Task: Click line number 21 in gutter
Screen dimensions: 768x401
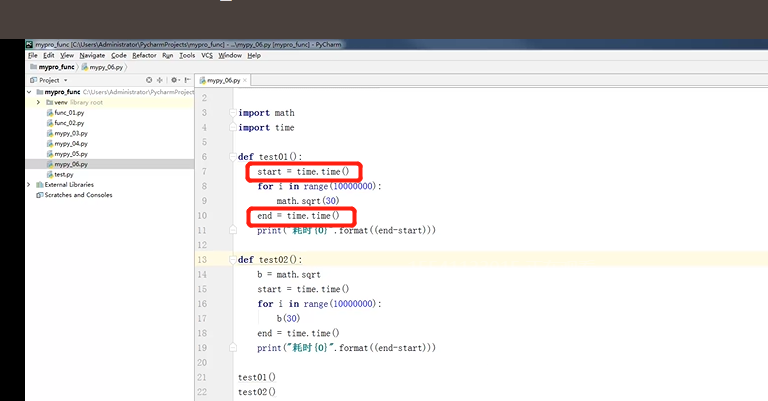Action: [x=202, y=377]
